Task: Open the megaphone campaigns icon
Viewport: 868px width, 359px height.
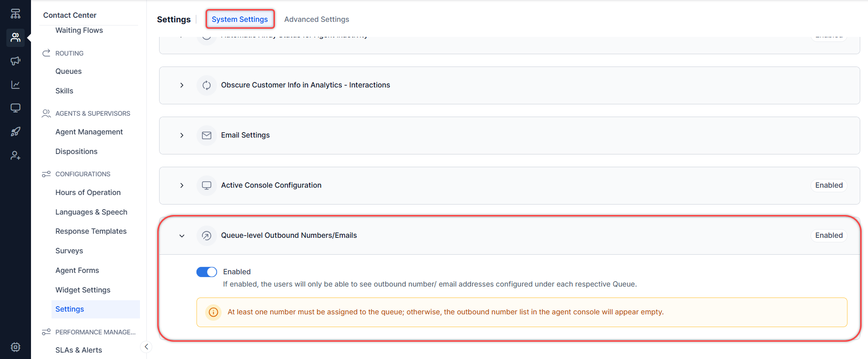Action: pyautogui.click(x=15, y=61)
